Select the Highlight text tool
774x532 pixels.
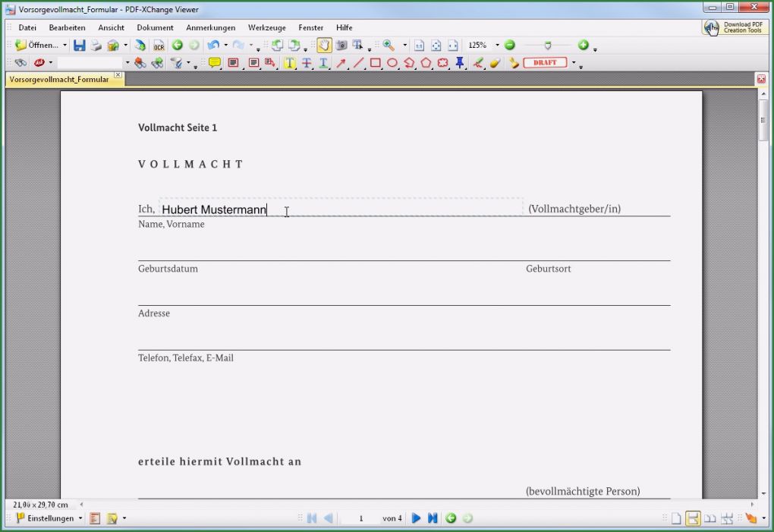[290, 63]
